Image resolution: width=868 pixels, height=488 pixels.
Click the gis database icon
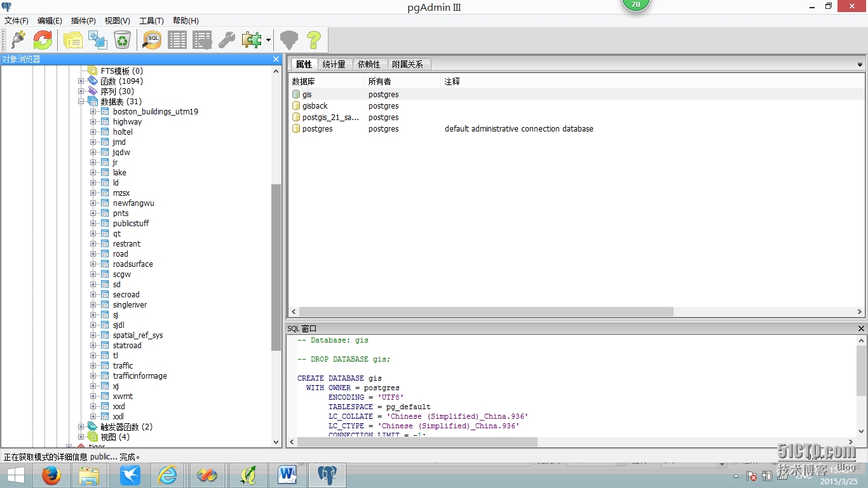pos(296,95)
